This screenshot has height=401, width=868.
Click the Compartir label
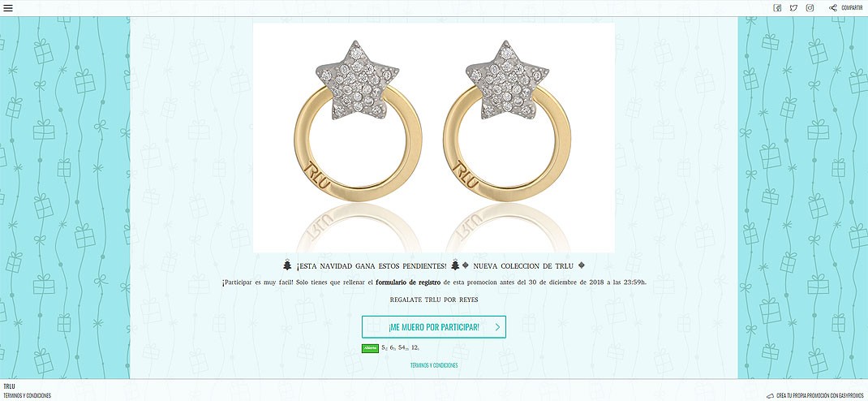point(852,8)
